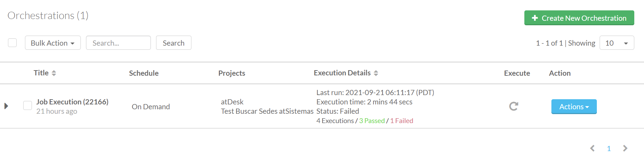Sort the table by Execution Details header

342,73
